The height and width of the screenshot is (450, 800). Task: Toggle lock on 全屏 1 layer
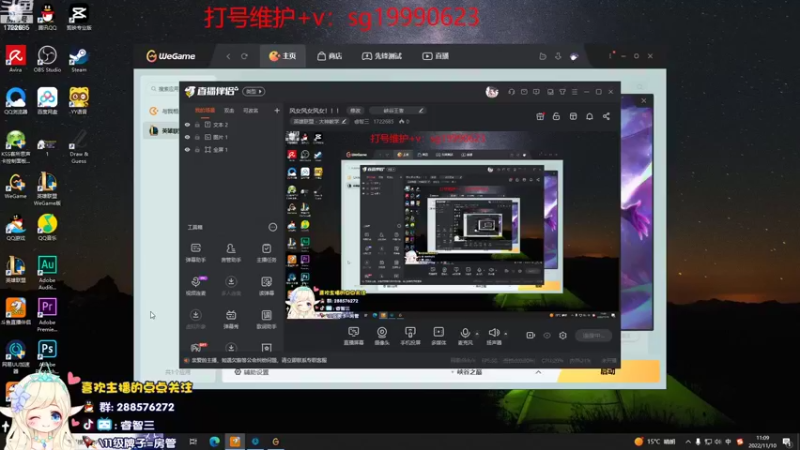coord(197,149)
